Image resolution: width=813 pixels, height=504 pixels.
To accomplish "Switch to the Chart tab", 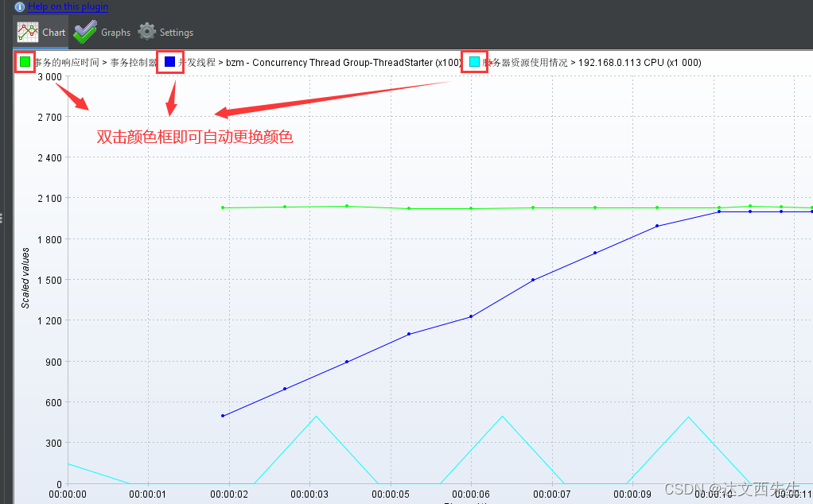I will (x=41, y=32).
